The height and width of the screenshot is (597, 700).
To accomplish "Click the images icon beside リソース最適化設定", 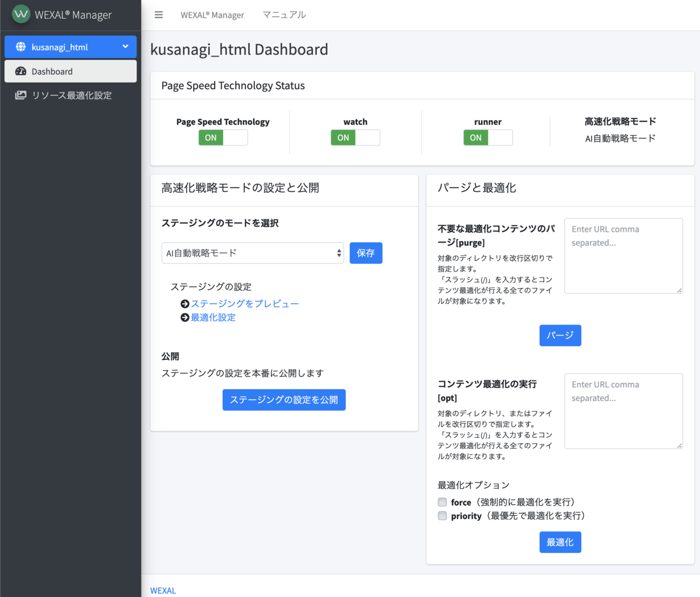I will point(20,95).
